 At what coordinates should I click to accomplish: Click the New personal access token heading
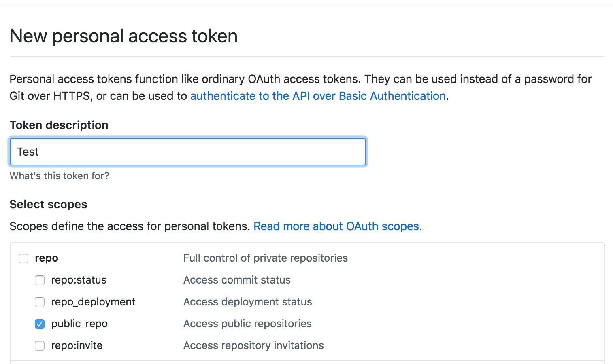(x=123, y=36)
